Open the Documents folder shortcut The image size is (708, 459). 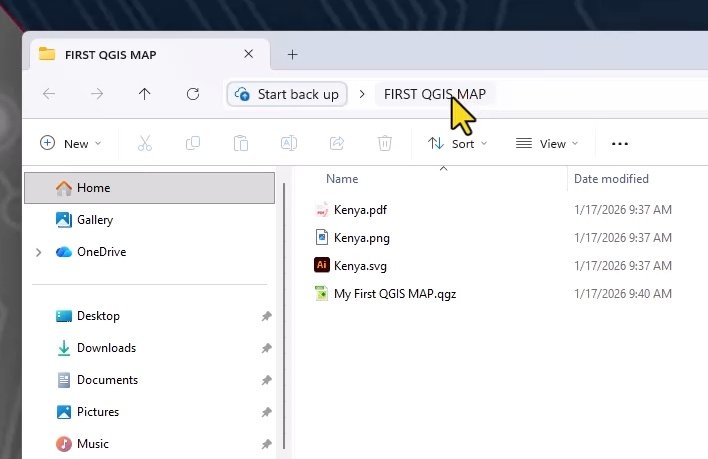tap(149, 380)
